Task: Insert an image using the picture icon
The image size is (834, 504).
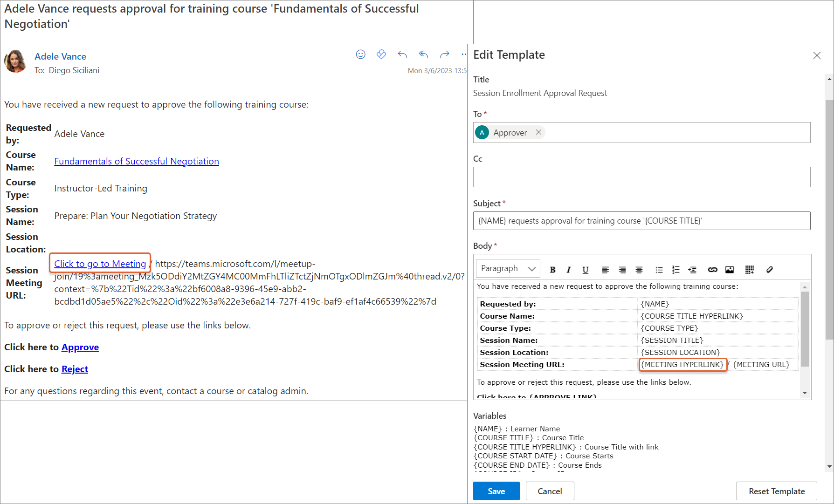Action: 730,270
